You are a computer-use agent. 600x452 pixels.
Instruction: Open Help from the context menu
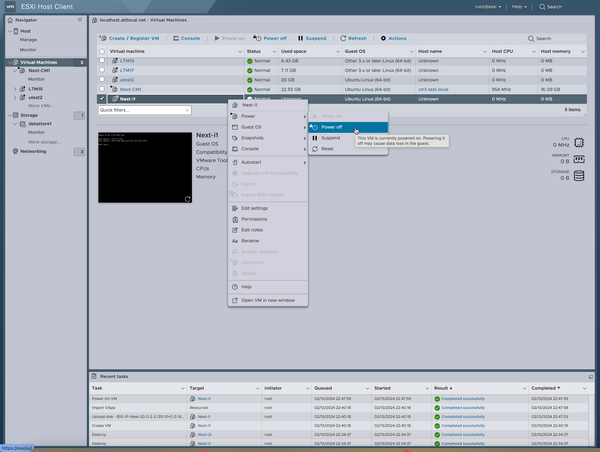click(246, 287)
